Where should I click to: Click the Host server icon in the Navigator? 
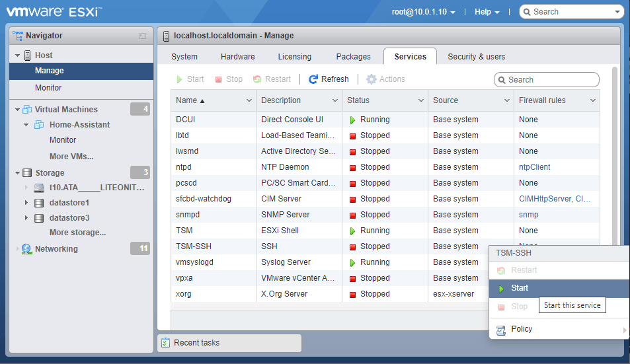(27, 55)
